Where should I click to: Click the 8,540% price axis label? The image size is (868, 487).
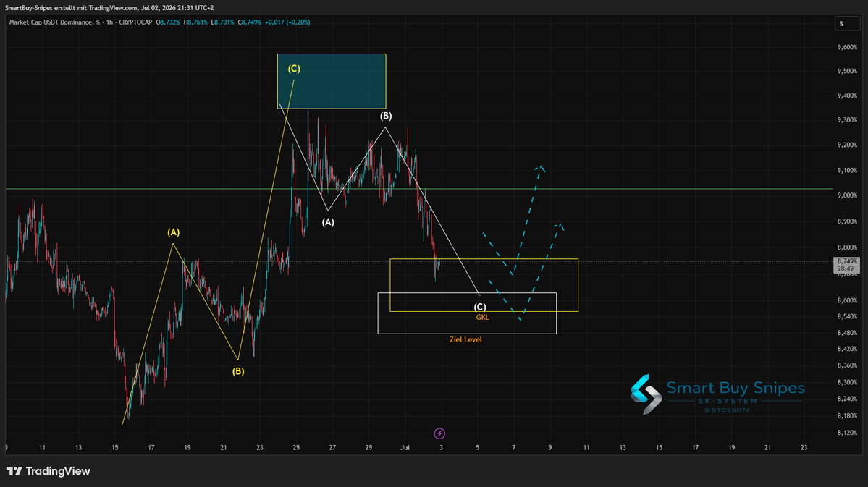pyautogui.click(x=847, y=316)
